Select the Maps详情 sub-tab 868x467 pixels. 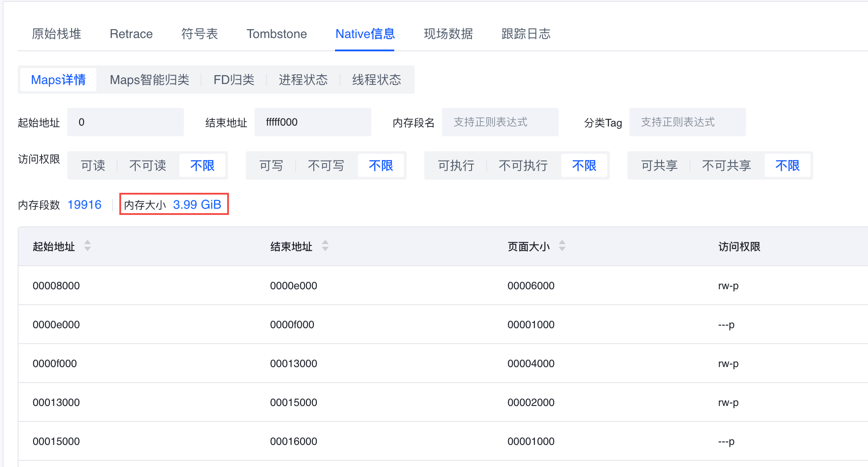click(x=58, y=80)
